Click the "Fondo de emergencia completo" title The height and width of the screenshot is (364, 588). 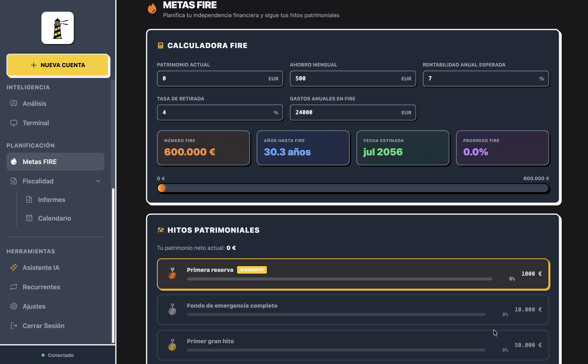coord(232,305)
